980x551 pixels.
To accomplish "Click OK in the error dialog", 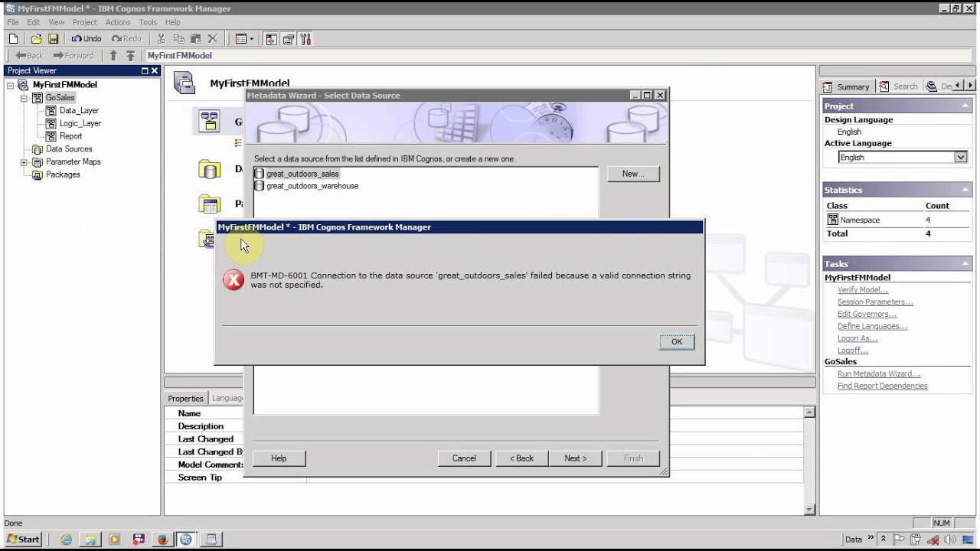I will click(677, 342).
